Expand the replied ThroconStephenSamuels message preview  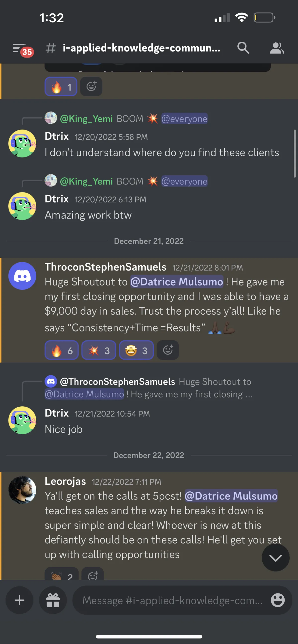pos(149,388)
